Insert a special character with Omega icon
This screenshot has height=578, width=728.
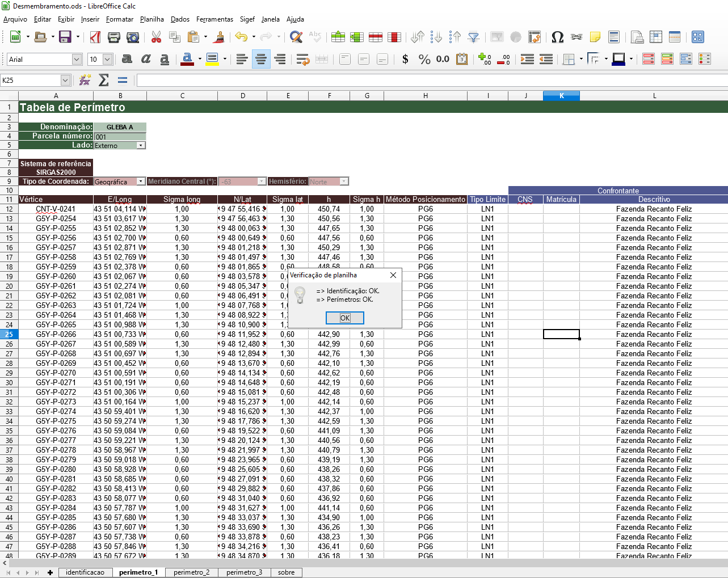(558, 37)
